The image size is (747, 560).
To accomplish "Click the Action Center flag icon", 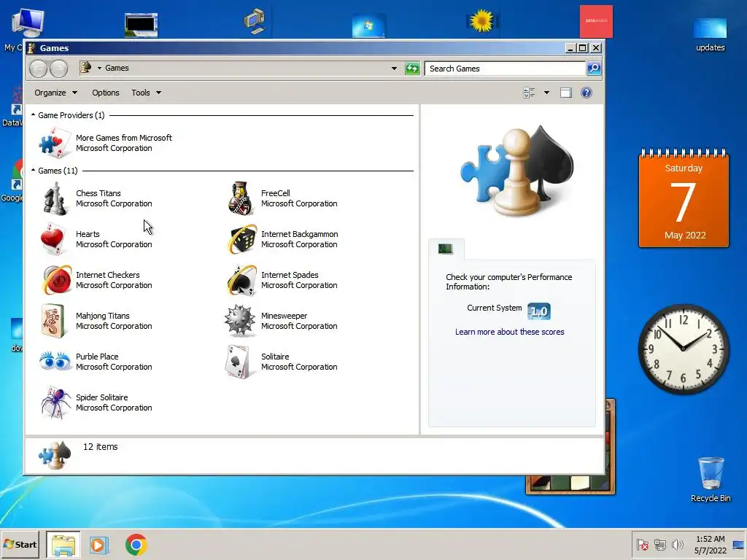I will (642, 544).
